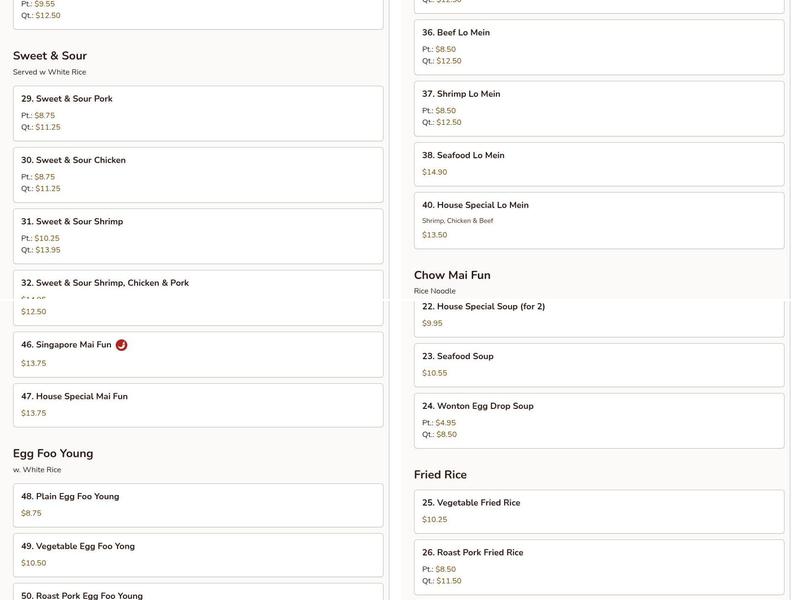Click the spicy chili icon on Singapore Mai Fun
This screenshot has height=600, width=800.
[124, 342]
